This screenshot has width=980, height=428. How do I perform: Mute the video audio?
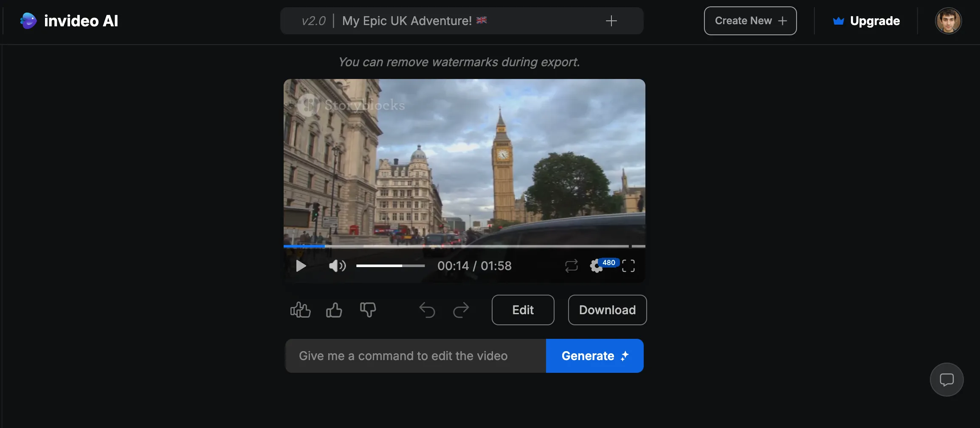coord(337,266)
